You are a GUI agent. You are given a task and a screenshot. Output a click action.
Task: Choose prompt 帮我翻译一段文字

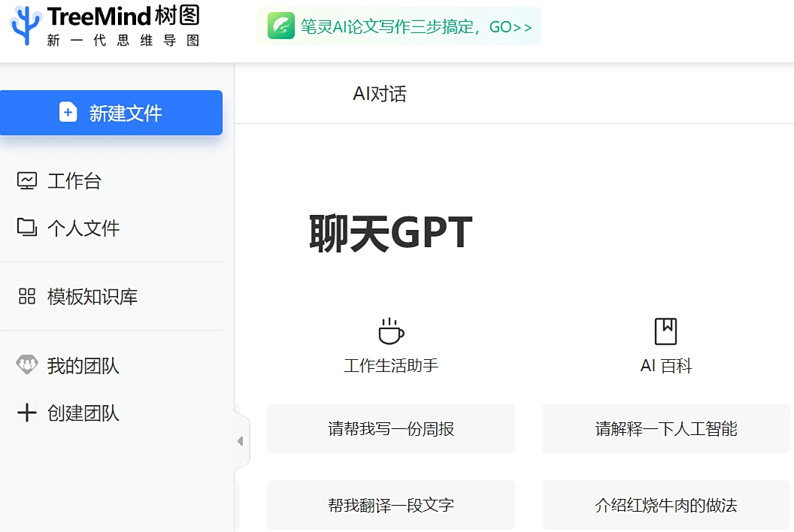tap(391, 505)
